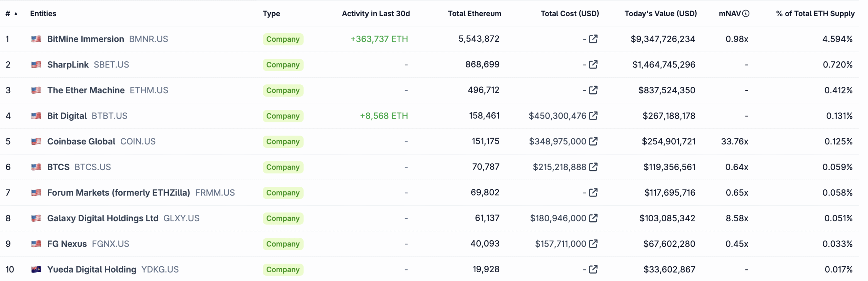Image resolution: width=868 pixels, height=281 pixels.
Task: Select today's value $67,602,280
Action: click(669, 244)
